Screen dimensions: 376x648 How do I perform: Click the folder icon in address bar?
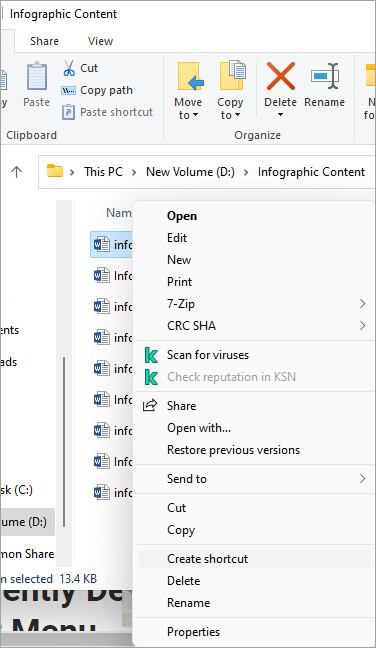(55, 171)
